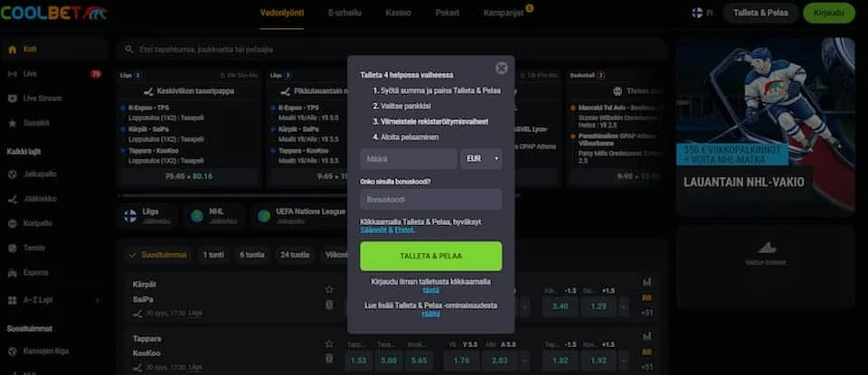Switch to the Pokeri tab
Image resolution: width=868 pixels, height=375 pixels.
pos(448,13)
